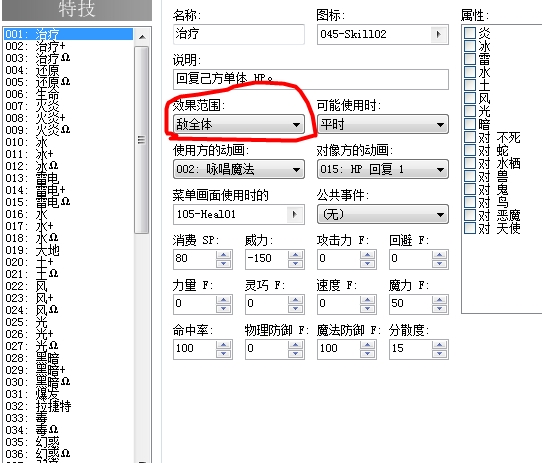
Task: Increase the 命中率 value with up arrow
Action: pos(223,345)
